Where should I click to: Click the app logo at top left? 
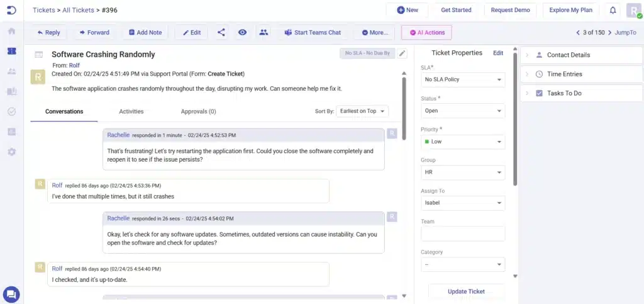(11, 10)
